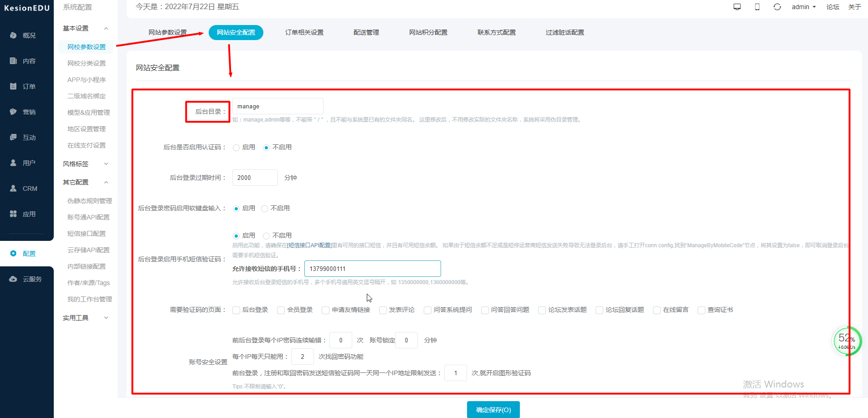
Task: Open the 营销 marketing sidebar icon
Action: 13,112
